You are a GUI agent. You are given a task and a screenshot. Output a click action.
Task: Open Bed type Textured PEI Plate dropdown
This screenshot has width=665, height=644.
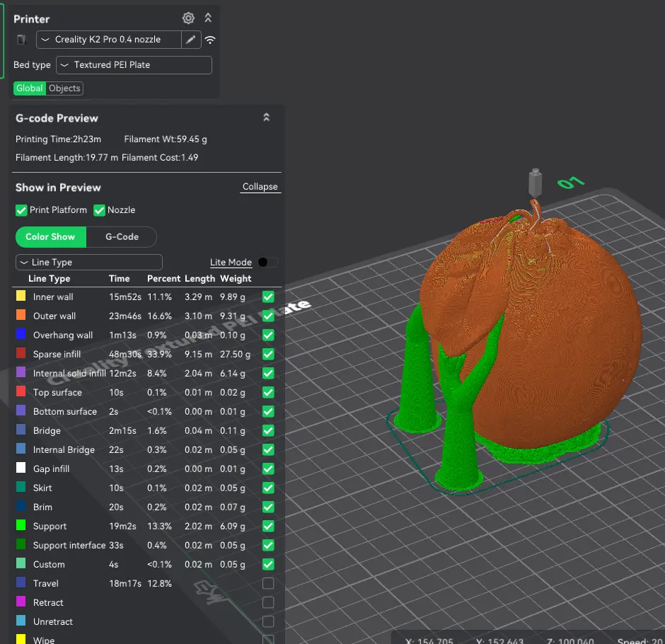[x=134, y=65]
